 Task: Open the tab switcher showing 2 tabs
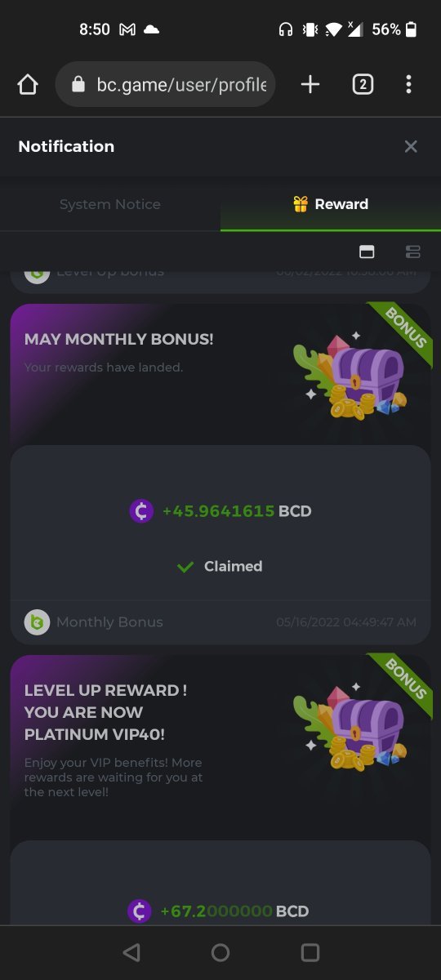point(363,84)
